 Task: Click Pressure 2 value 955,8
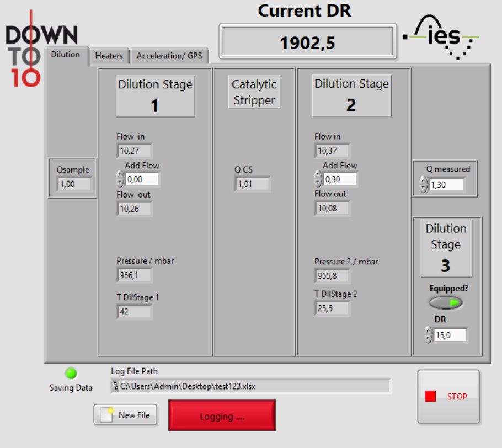click(332, 276)
